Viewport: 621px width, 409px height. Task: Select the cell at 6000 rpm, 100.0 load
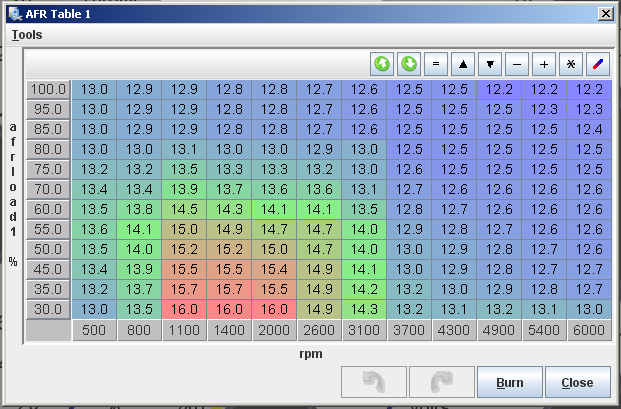pyautogui.click(x=589, y=89)
